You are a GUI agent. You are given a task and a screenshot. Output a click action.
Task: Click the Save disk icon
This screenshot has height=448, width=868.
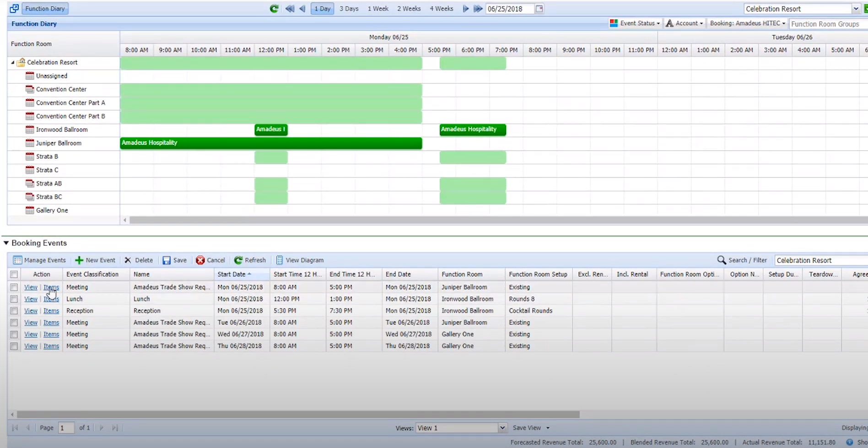[x=167, y=260]
